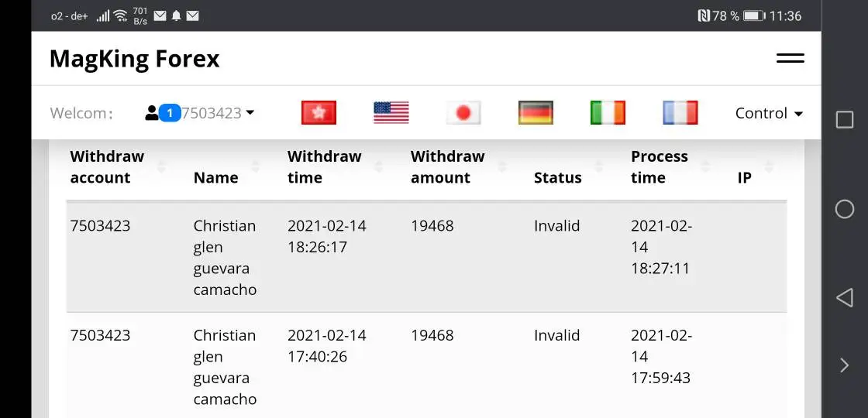Image resolution: width=868 pixels, height=418 pixels.
Task: Click the user profile icon
Action: (152, 113)
